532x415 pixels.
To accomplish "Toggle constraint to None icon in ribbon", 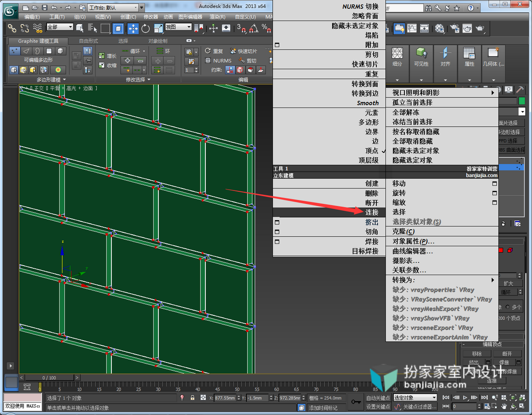I will 230,70.
